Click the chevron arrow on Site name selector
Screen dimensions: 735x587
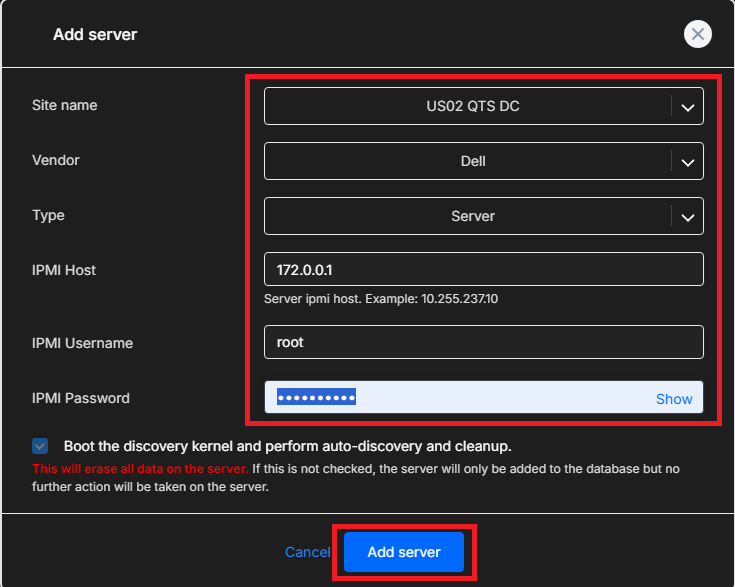(x=687, y=107)
